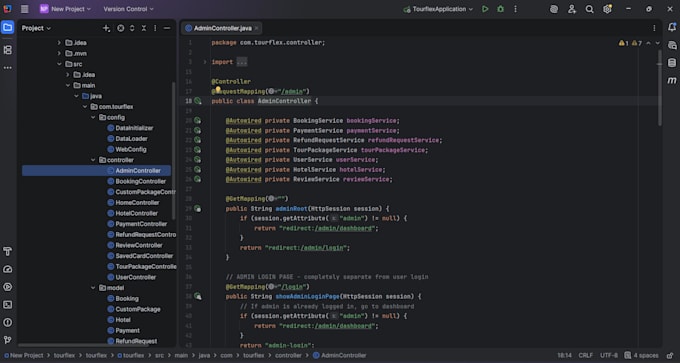Click controller in breadcrumb bar

[x=288, y=356]
